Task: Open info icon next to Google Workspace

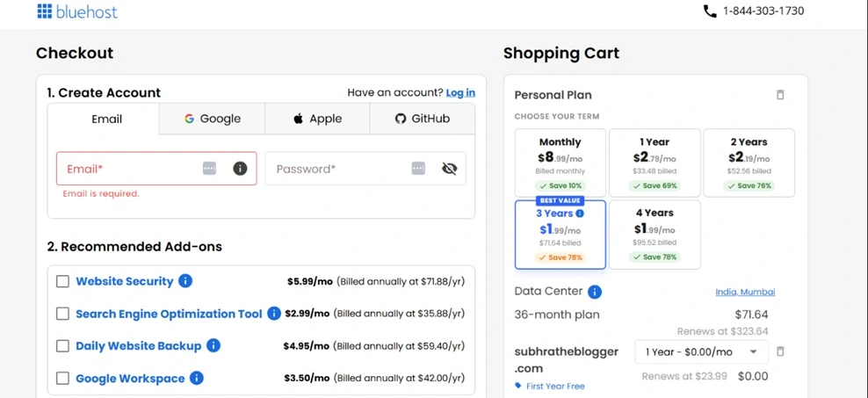Action: tap(197, 378)
